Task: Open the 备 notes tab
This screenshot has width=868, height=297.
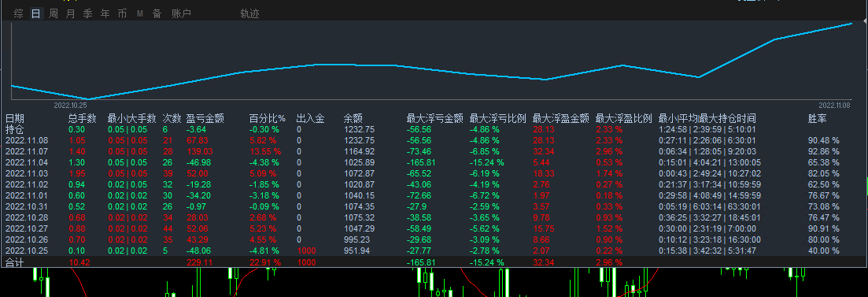Action: point(157,14)
